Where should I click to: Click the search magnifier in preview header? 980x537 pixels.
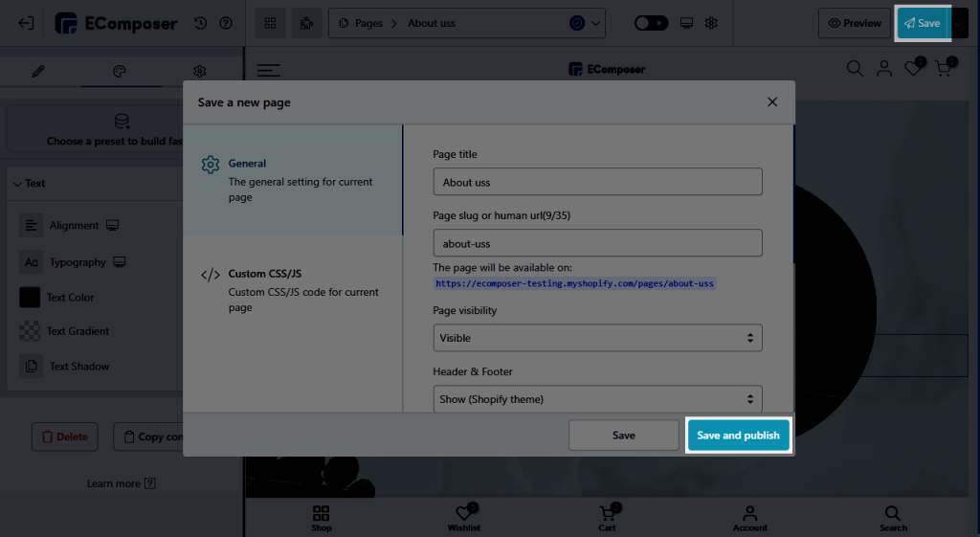[855, 68]
